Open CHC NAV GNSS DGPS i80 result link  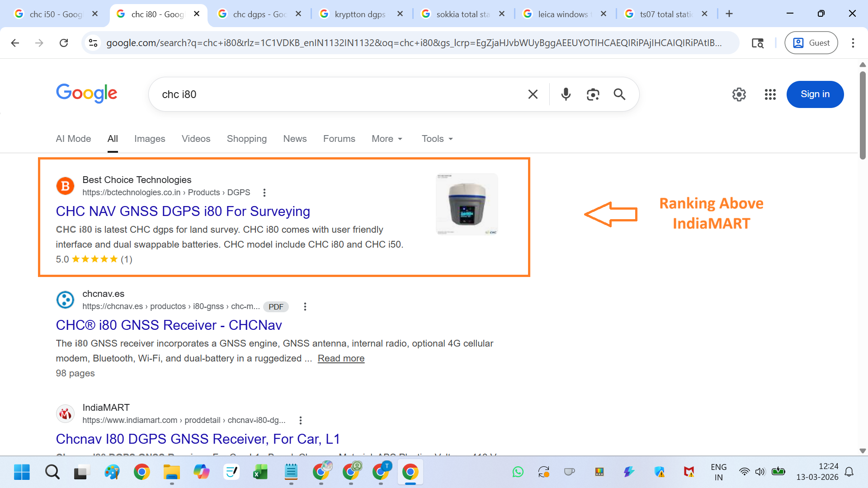pos(183,211)
